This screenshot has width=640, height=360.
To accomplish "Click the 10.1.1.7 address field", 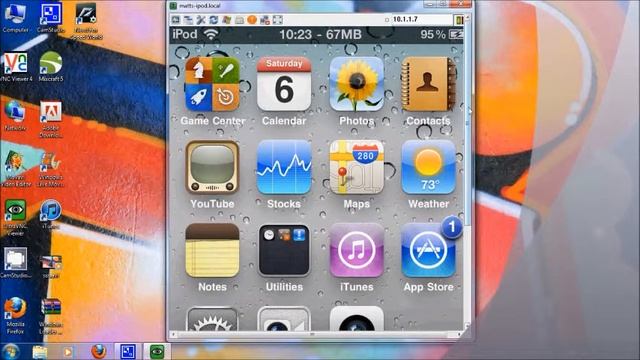I will click(x=422, y=20).
